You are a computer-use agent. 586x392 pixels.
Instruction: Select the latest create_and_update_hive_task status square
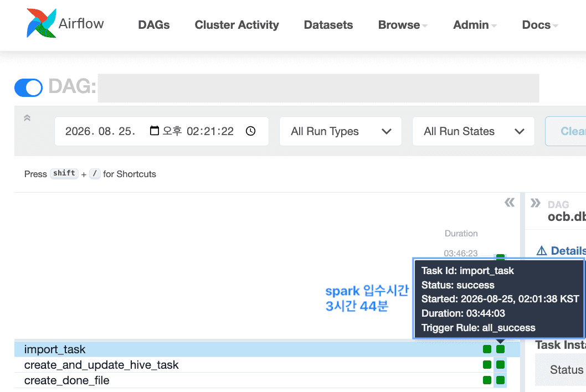click(500, 365)
